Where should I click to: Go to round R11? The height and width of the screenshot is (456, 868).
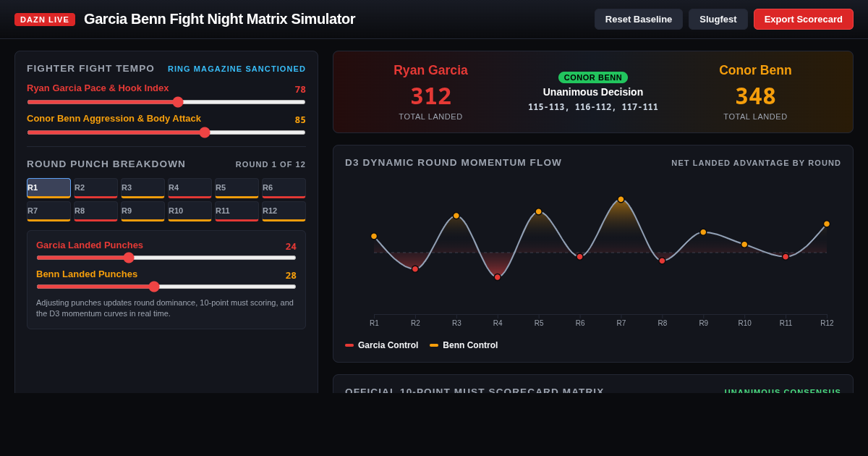click(237, 211)
